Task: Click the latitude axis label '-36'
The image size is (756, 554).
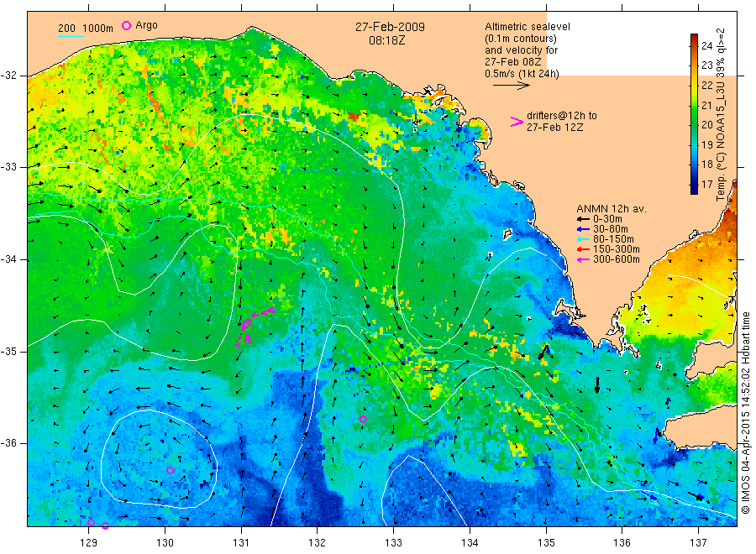Action: coord(8,443)
